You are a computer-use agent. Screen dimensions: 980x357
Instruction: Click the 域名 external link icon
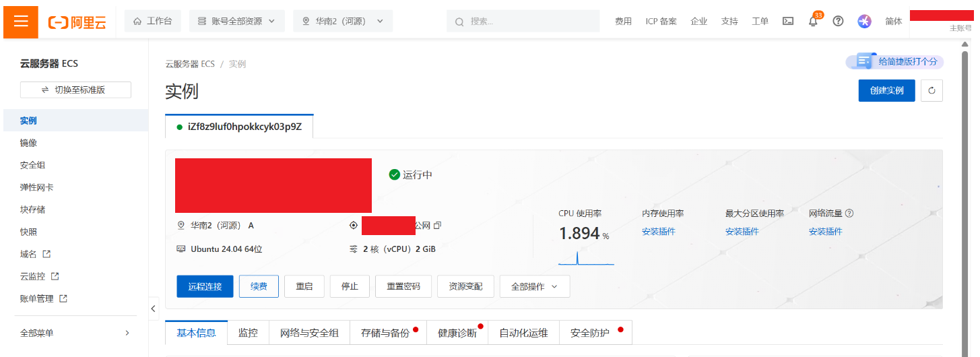pos(46,254)
